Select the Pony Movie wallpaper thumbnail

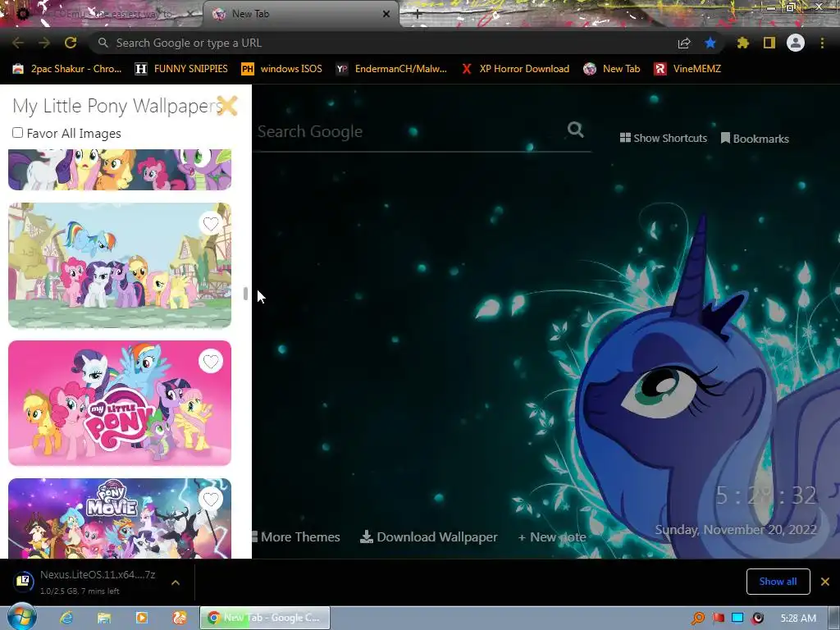point(120,518)
